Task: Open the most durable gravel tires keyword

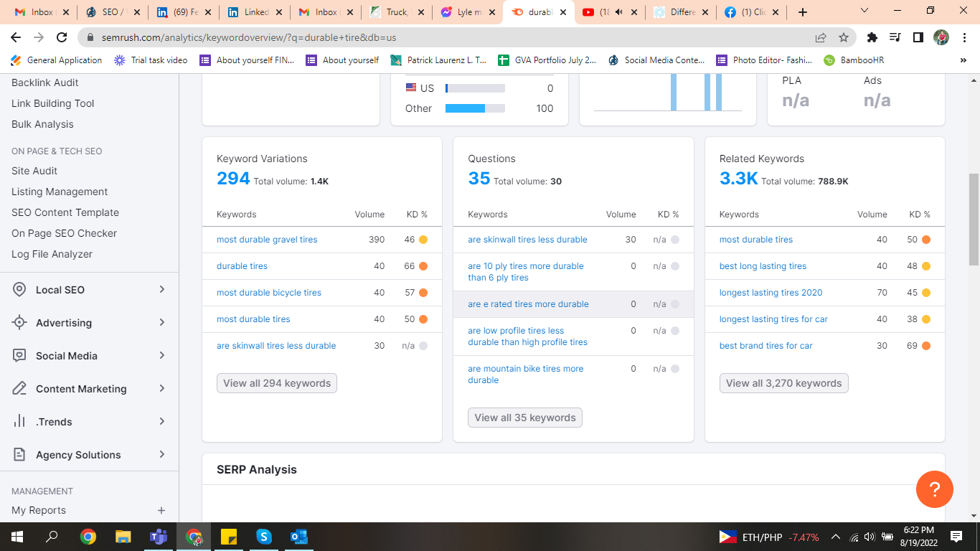Action: [x=267, y=240]
